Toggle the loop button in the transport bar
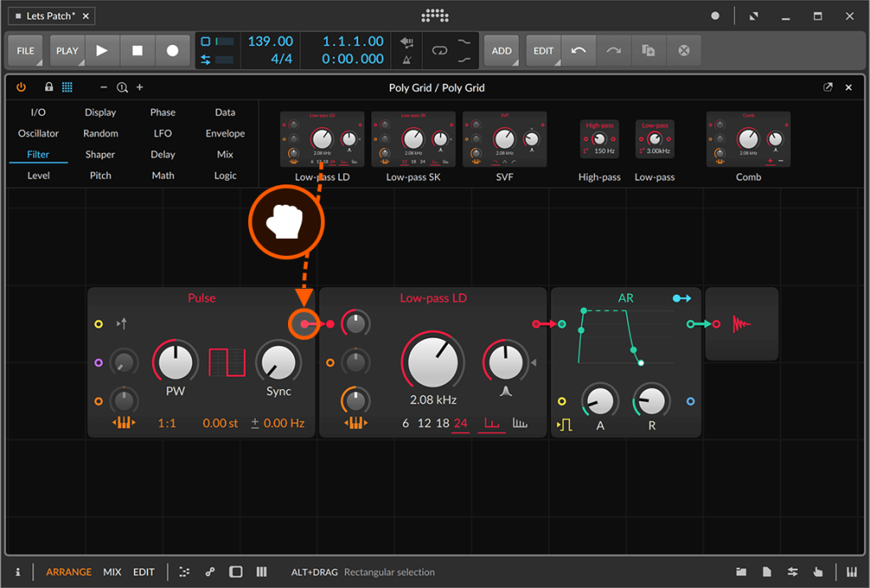Viewport: 870px width, 588px height. 439,50
